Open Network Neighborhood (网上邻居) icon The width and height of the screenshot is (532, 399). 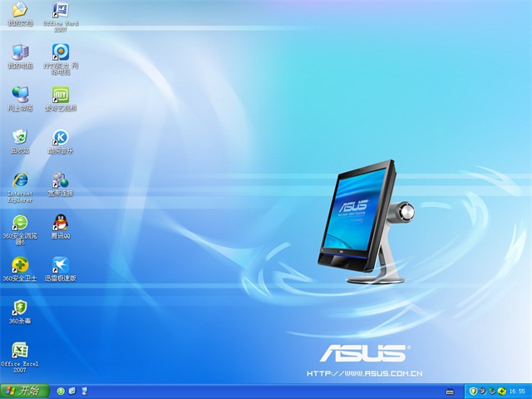click(x=20, y=94)
